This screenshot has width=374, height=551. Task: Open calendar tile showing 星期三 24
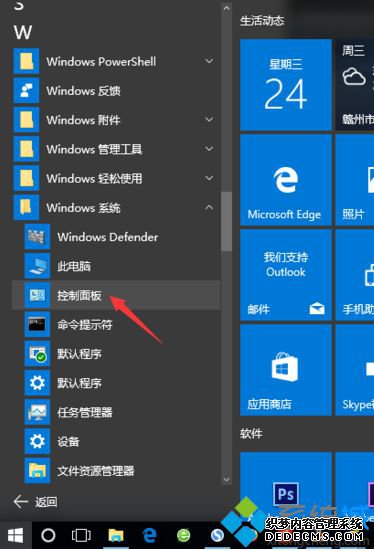(286, 85)
